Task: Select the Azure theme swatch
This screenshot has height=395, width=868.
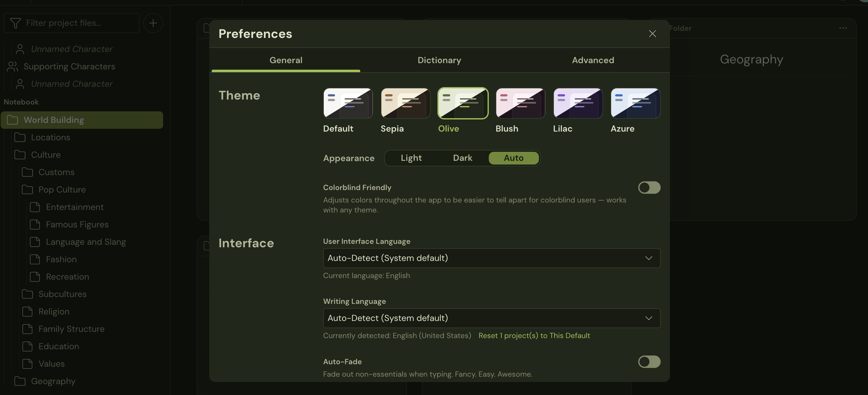Action: 635,103
